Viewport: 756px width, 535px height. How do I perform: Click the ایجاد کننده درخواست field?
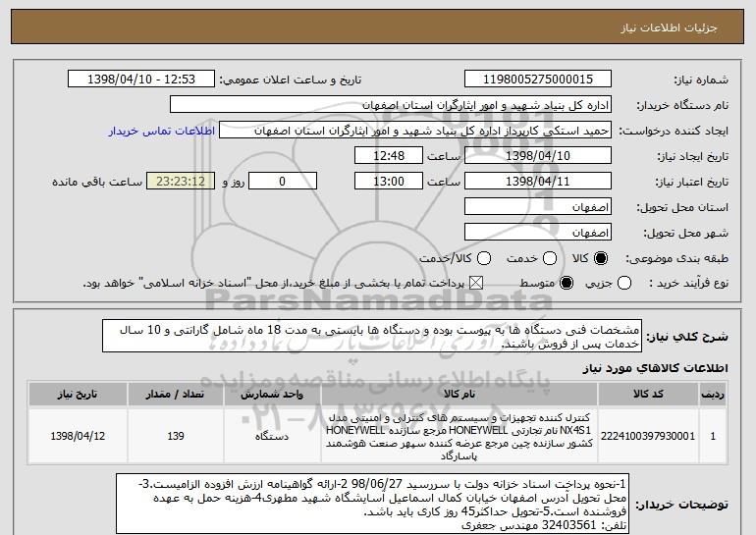coord(415,131)
